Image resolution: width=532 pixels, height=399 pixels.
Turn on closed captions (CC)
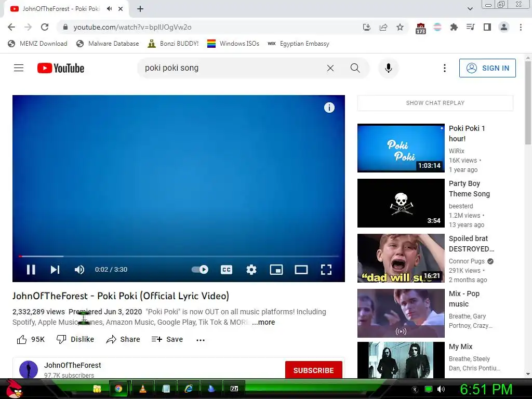[x=227, y=270]
